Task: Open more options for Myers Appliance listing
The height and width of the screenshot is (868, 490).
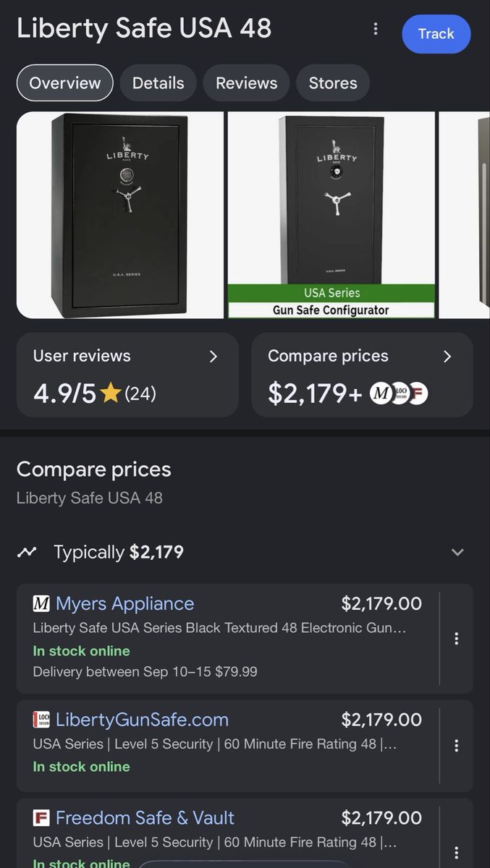Action: click(456, 639)
